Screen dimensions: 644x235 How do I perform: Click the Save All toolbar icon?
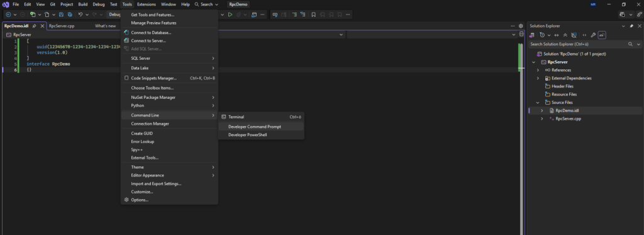pos(70,14)
